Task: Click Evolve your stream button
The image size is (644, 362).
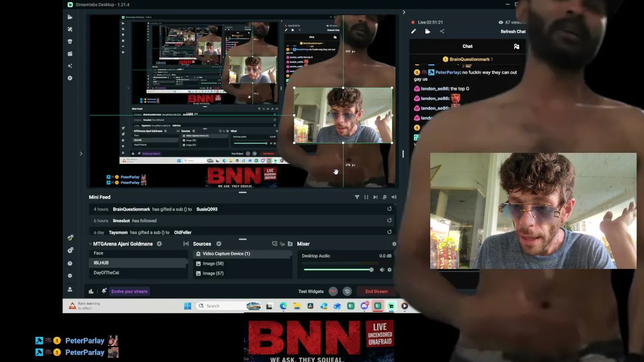Action: pyautogui.click(x=129, y=291)
